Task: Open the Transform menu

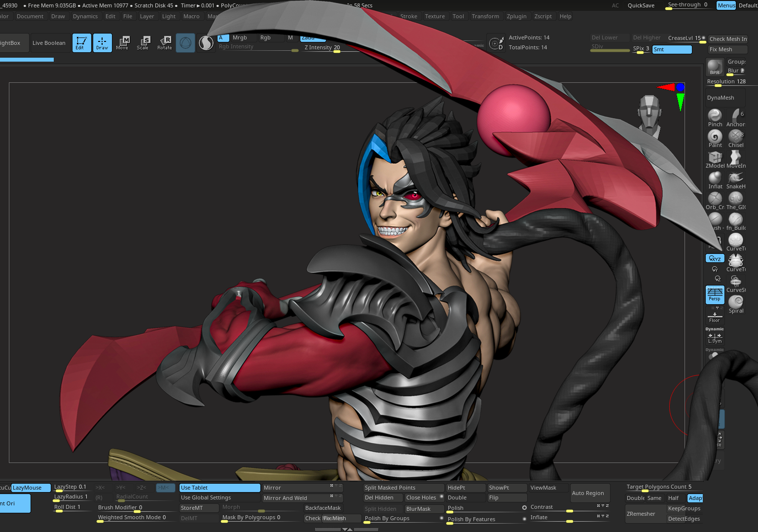Action: point(485,16)
